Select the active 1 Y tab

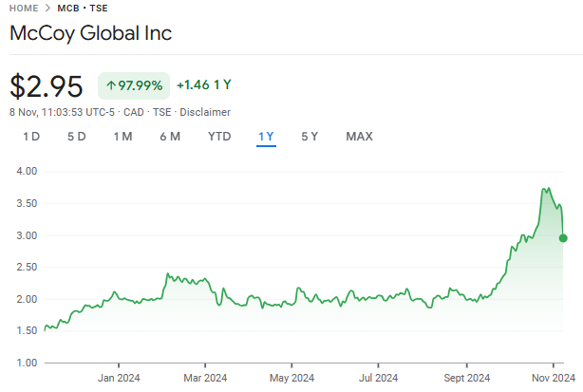click(x=266, y=137)
